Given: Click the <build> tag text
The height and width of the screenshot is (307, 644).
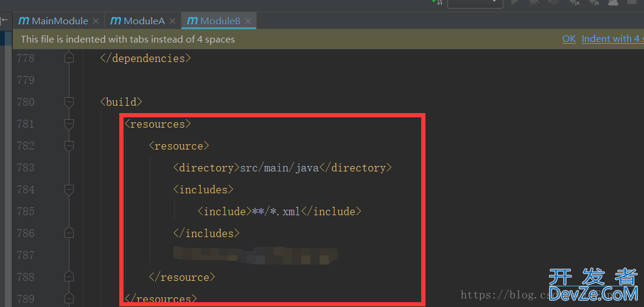Looking at the screenshot, I should pyautogui.click(x=121, y=102).
